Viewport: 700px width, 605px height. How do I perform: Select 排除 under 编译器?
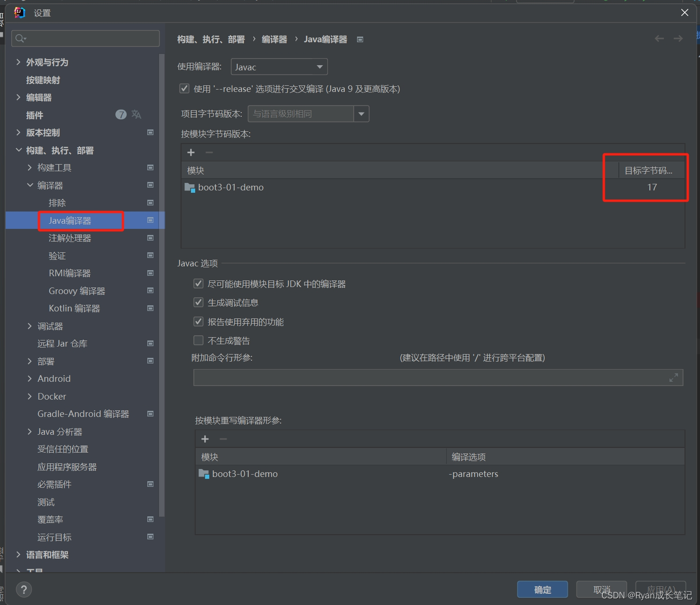57,203
